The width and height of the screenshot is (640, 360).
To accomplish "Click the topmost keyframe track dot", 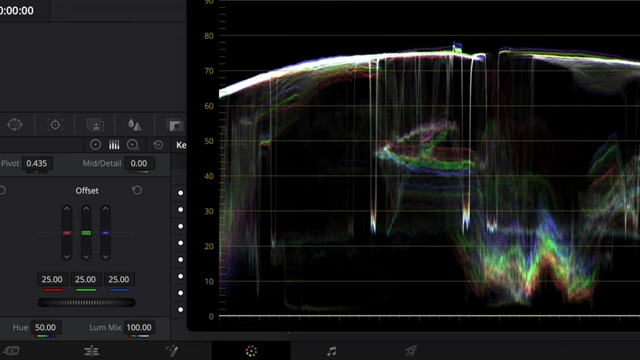I will click(x=180, y=193).
